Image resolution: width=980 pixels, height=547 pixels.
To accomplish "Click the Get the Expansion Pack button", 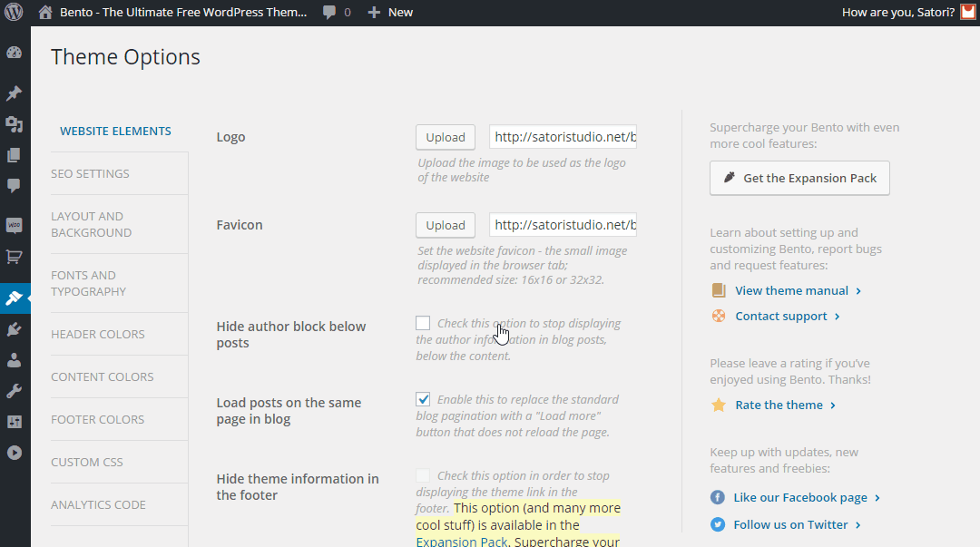I will point(799,178).
